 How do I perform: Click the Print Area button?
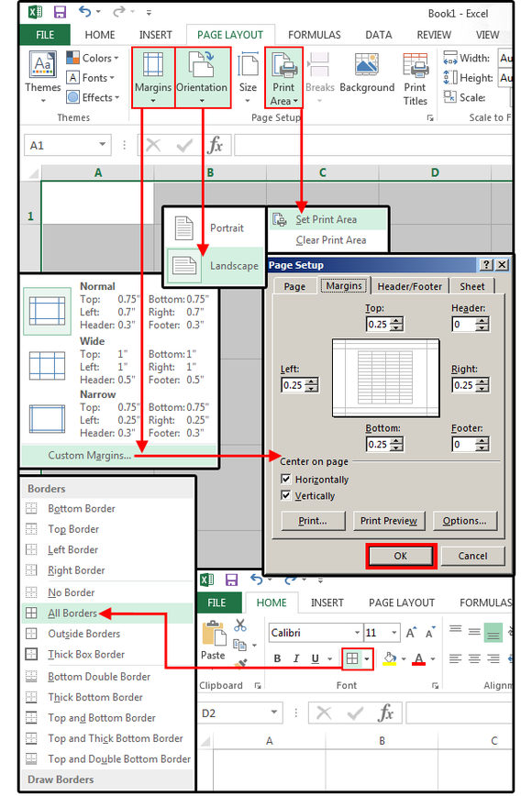283,78
